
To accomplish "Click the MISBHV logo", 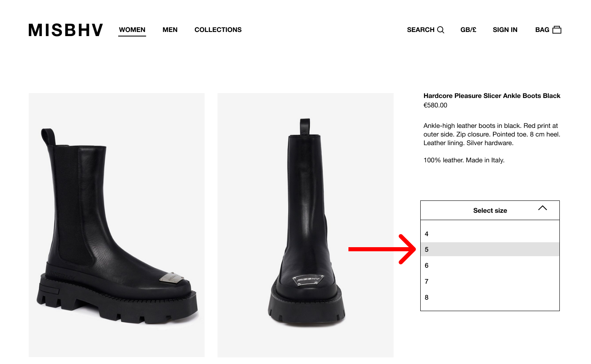I will 66,30.
